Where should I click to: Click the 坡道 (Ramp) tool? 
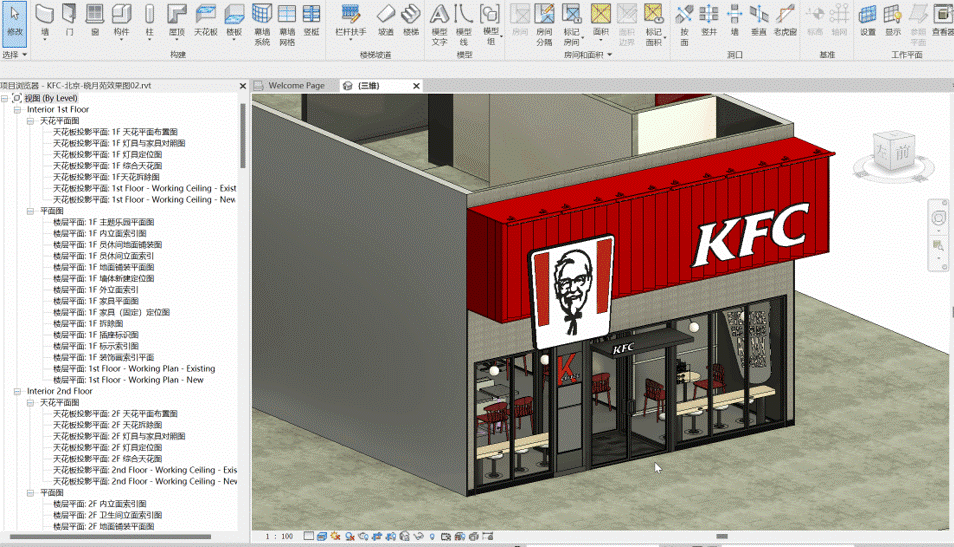386,18
